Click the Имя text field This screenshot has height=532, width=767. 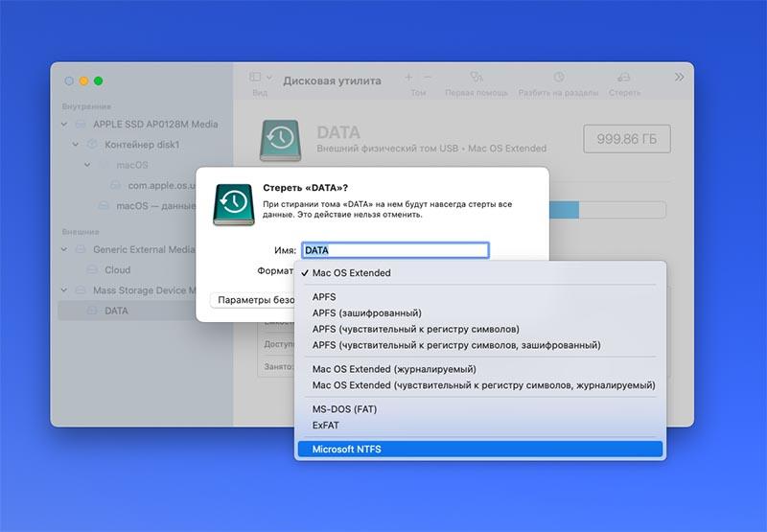point(395,250)
